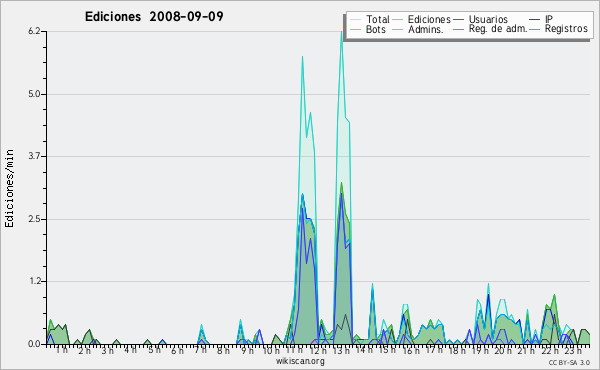Click the '15 h' x-axis label
Screen dimensions: 600x370
tap(388, 350)
